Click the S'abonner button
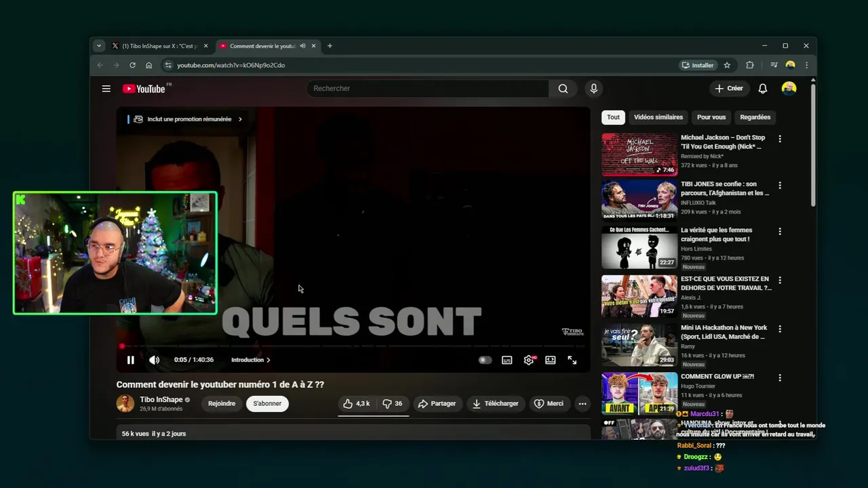This screenshot has width=868, height=488. (x=267, y=403)
